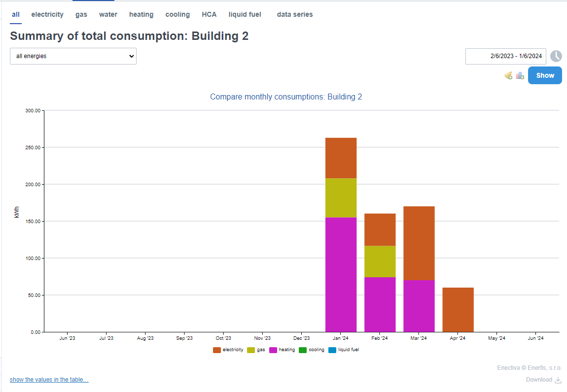Hide the cooling series via legend

312,350
